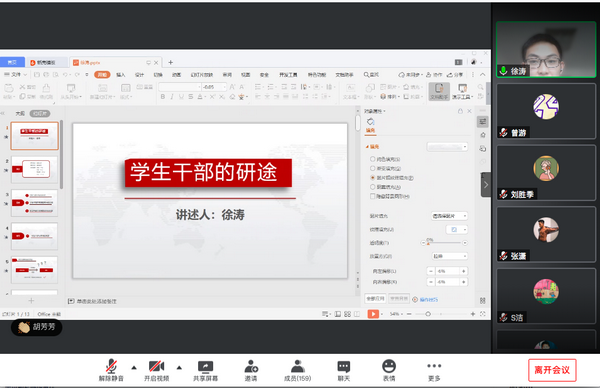
Task: Open the 设计 ribbon tab
Action: pyautogui.click(x=139, y=75)
